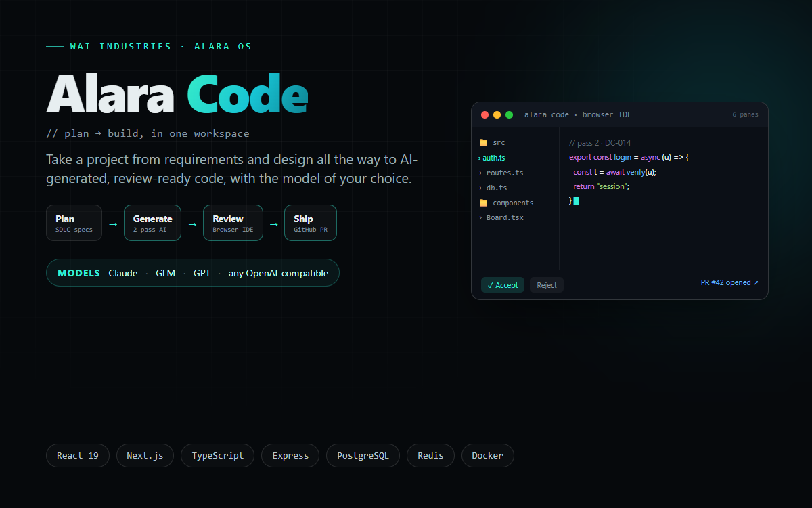812x508 pixels.
Task: Click any OpenAI-compatible model option
Action: (278, 273)
